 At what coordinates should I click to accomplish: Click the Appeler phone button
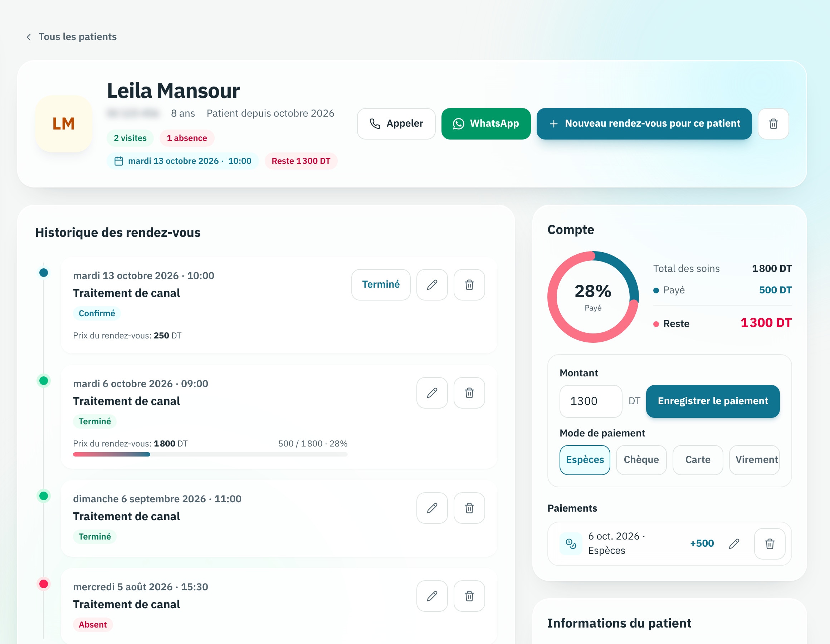[396, 123]
